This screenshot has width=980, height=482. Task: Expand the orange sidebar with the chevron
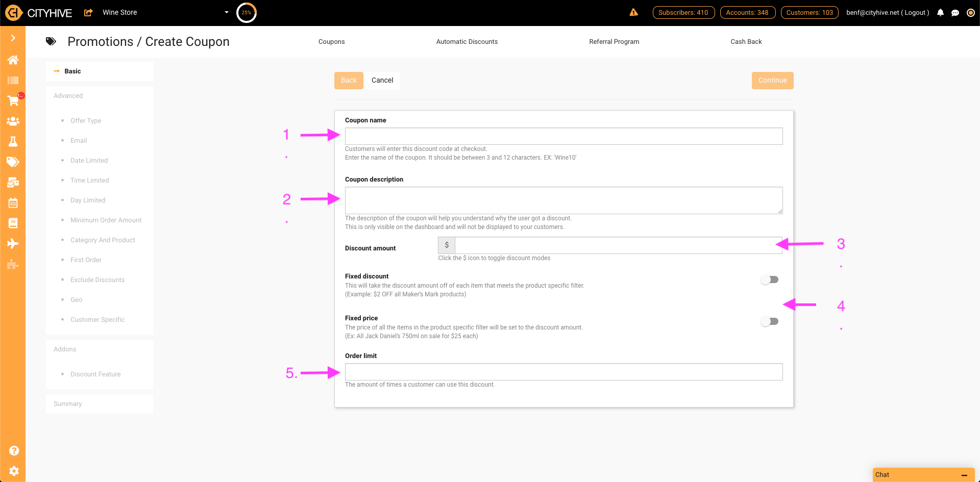point(13,38)
